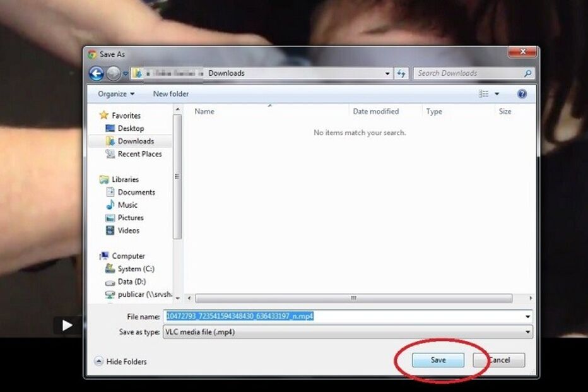Image resolution: width=588 pixels, height=392 pixels.
Task: Click New folder in the toolbar
Action: tap(171, 94)
